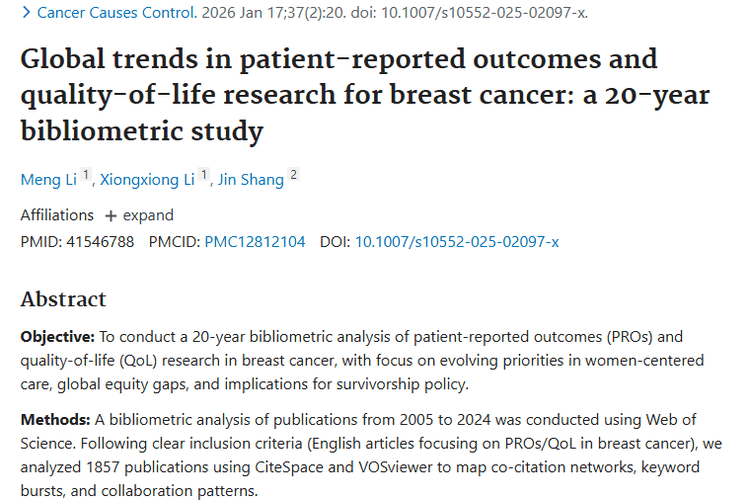Open the PMC12812104 full-text link
This screenshot has width=750, height=500.
[x=255, y=242]
